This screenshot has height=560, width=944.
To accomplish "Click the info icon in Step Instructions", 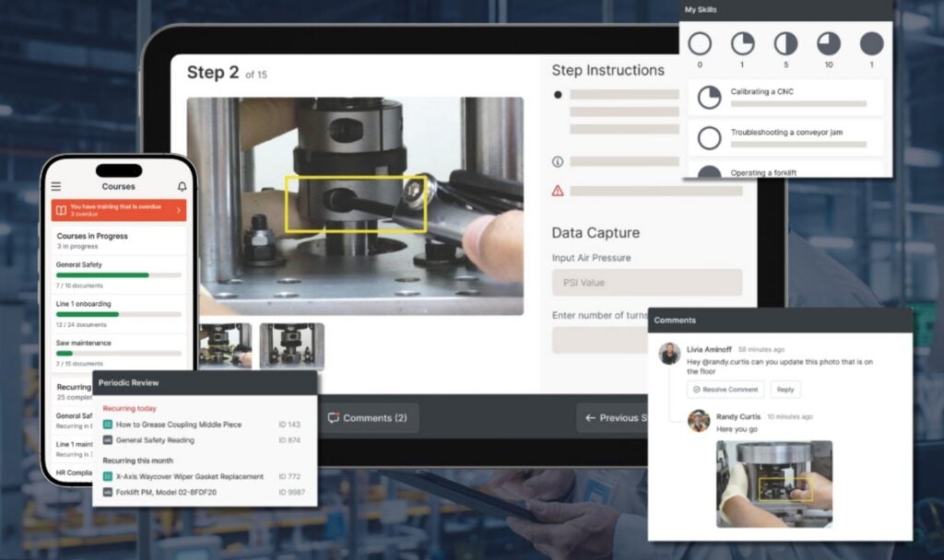I will click(558, 162).
